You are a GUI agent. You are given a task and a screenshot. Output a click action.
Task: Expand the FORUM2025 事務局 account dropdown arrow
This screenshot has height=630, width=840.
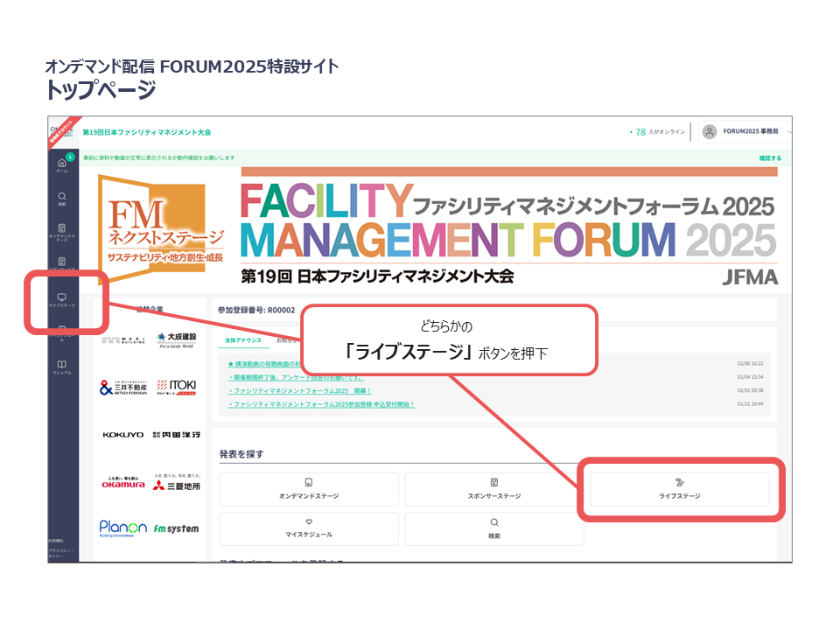coord(789,132)
